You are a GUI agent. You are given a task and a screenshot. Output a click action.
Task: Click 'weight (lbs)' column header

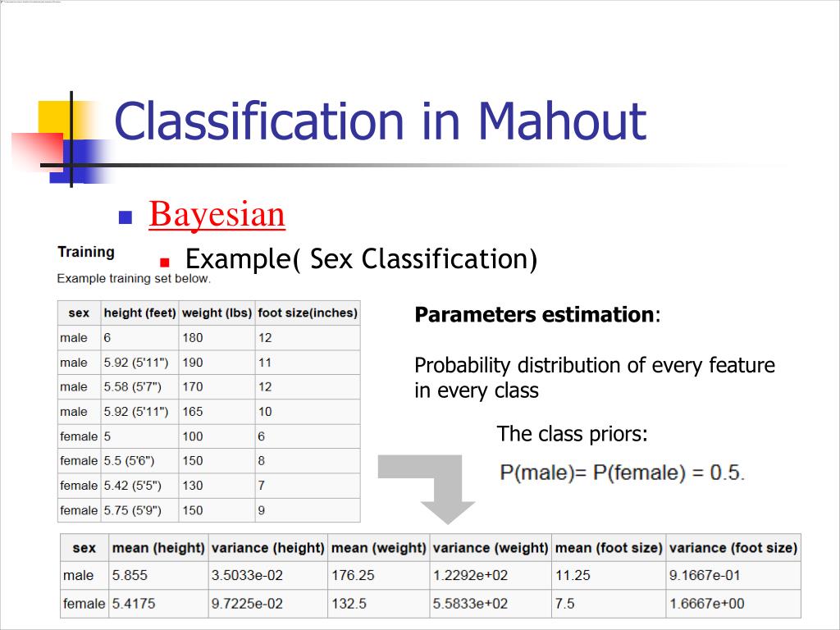pyautogui.click(x=217, y=313)
